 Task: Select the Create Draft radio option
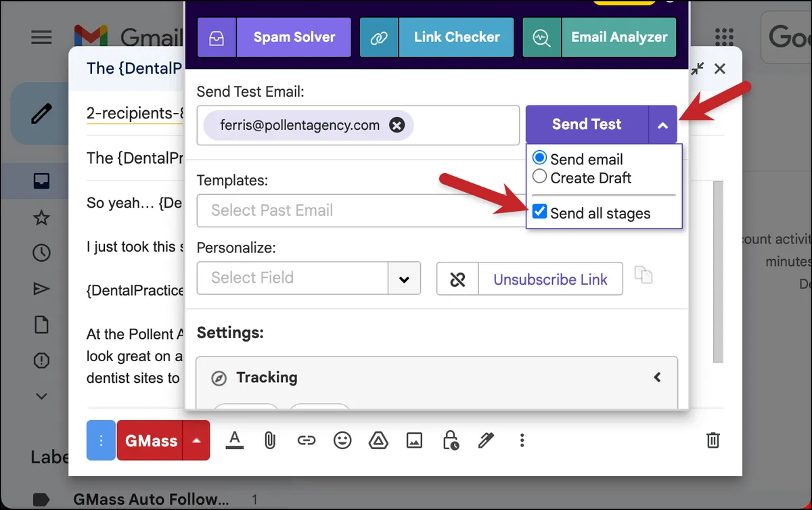tap(539, 177)
